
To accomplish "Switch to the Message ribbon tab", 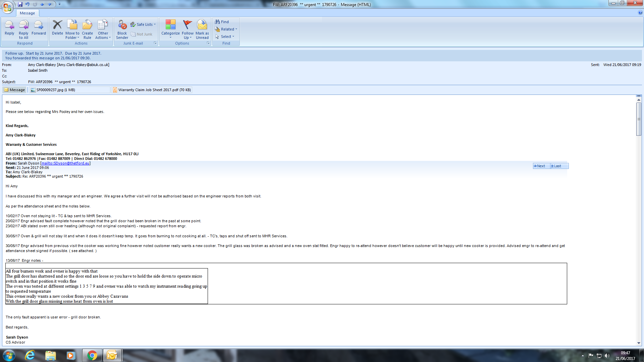I will tap(27, 13).
